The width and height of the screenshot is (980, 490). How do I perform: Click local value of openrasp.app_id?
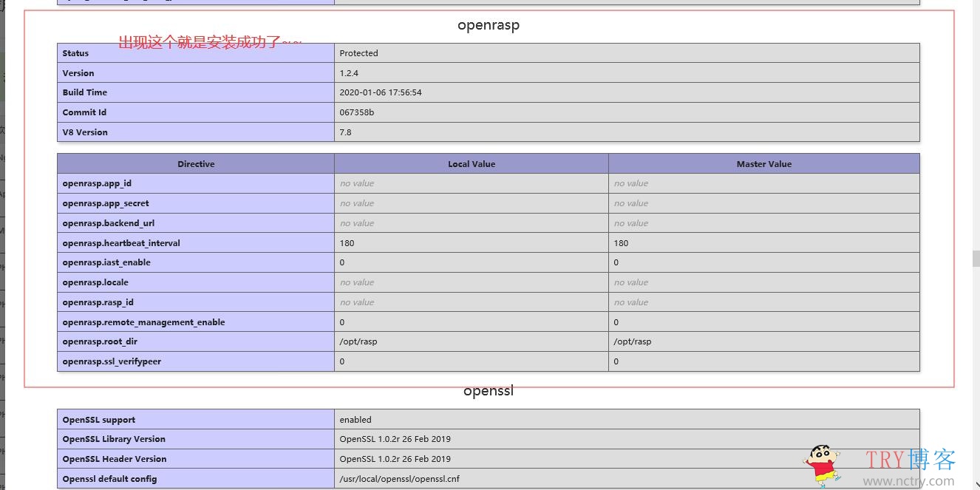(357, 183)
